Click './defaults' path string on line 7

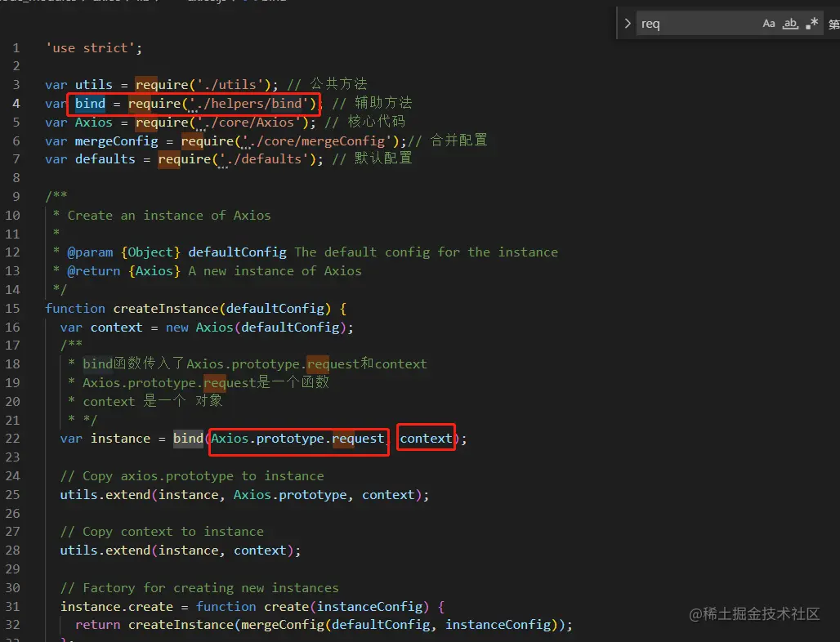coord(264,159)
